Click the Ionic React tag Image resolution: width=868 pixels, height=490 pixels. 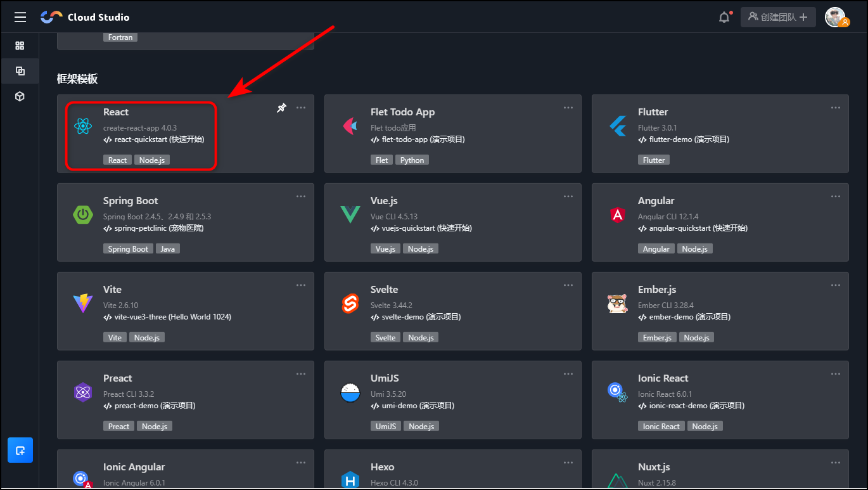point(661,427)
